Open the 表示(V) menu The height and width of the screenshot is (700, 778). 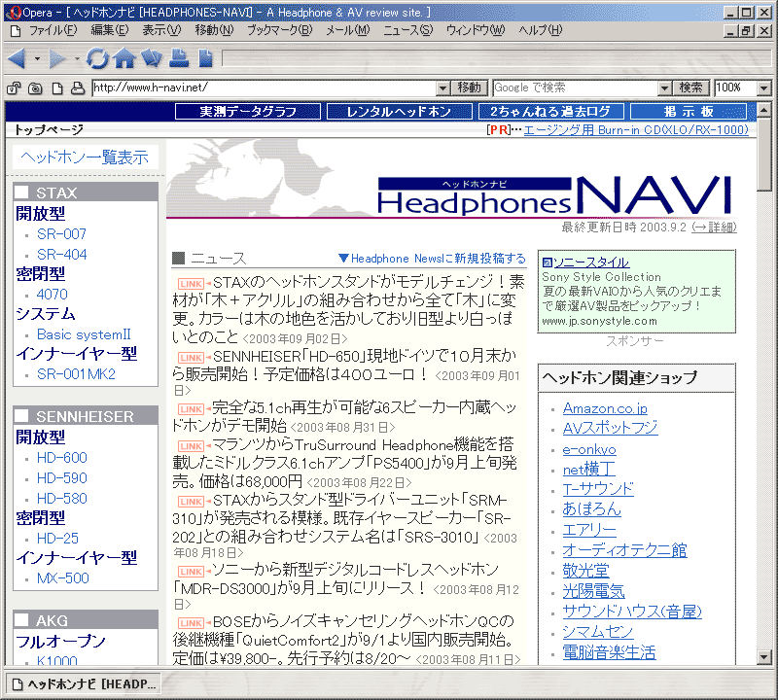(161, 31)
